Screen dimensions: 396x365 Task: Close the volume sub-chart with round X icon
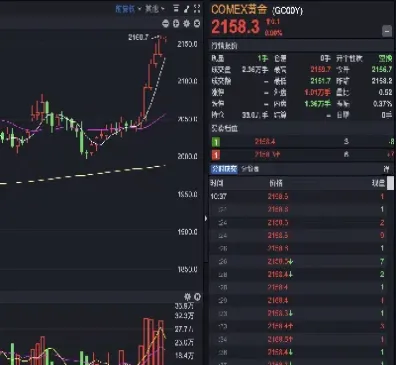tap(197, 297)
